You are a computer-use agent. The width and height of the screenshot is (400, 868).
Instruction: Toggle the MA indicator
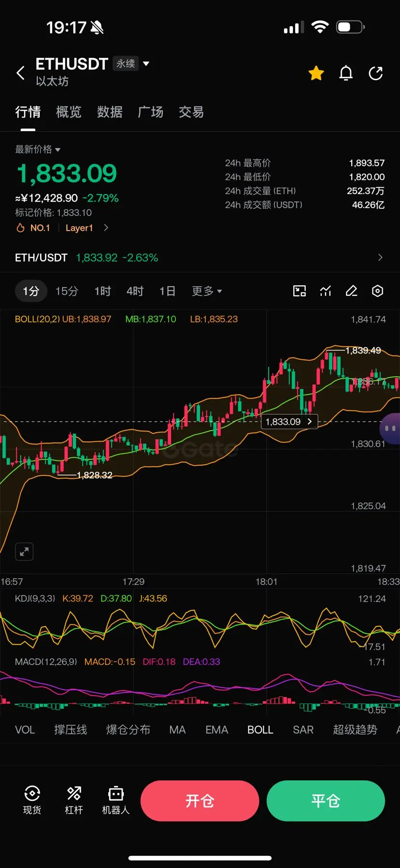point(177,730)
